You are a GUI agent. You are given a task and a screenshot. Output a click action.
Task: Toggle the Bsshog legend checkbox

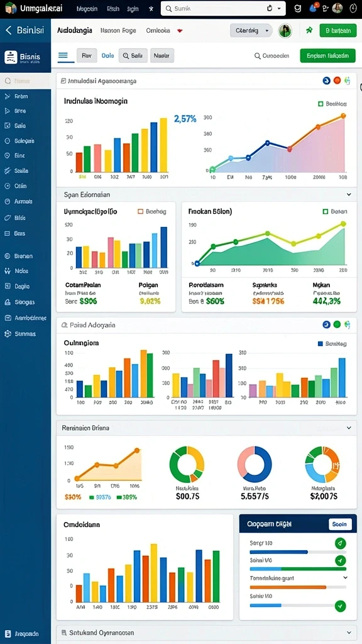[140, 211]
